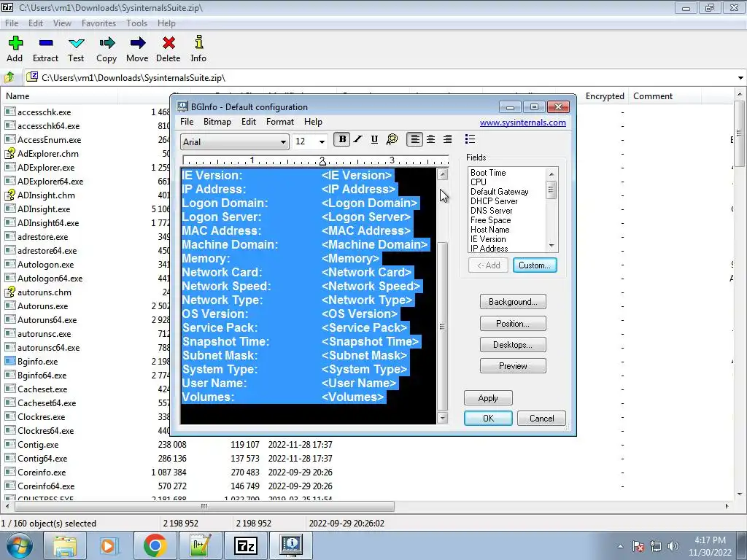Select accesschk.exe in file list
Screen dimensions: 747x560
pyautogui.click(x=44, y=112)
